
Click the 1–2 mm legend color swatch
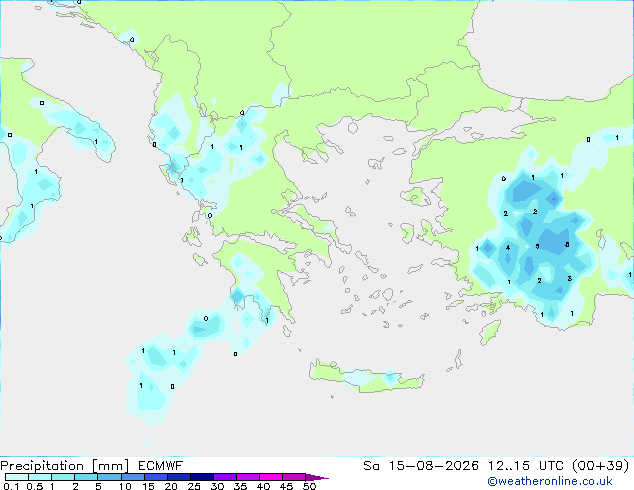coord(63,477)
